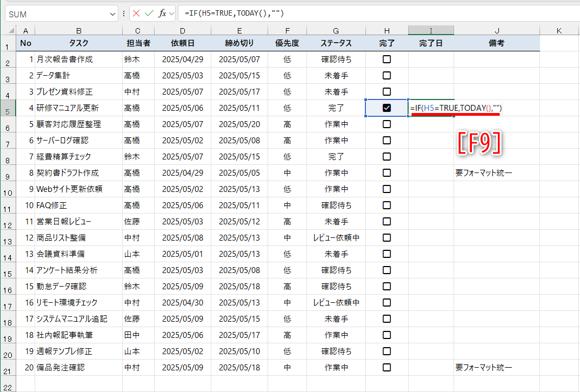This screenshot has width=580, height=392.
Task: Select 要フォーマット統一 note in 契約書ドラフト作成 row
Action: pyautogui.click(x=497, y=173)
